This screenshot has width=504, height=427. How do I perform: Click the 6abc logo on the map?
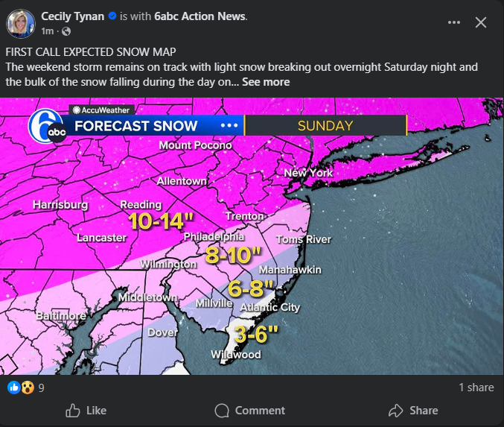click(x=47, y=127)
